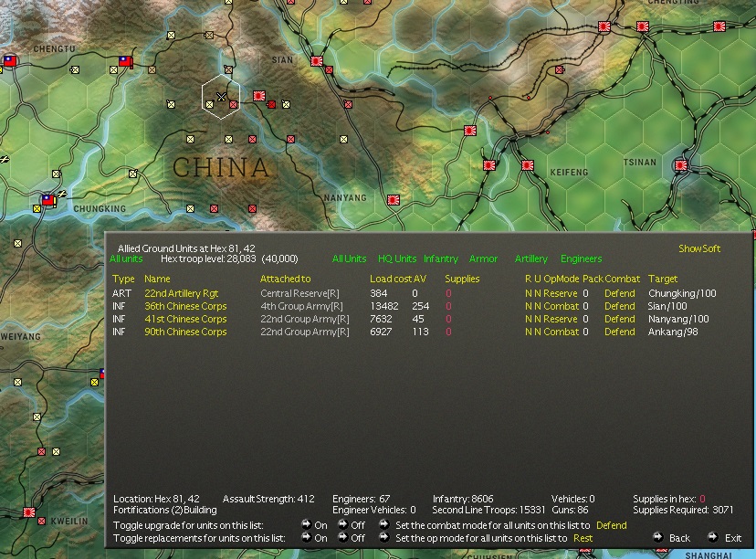Screen dimensions: 756x559
Task: Click '4th Group Army[R]' attachment text
Action: click(301, 306)
